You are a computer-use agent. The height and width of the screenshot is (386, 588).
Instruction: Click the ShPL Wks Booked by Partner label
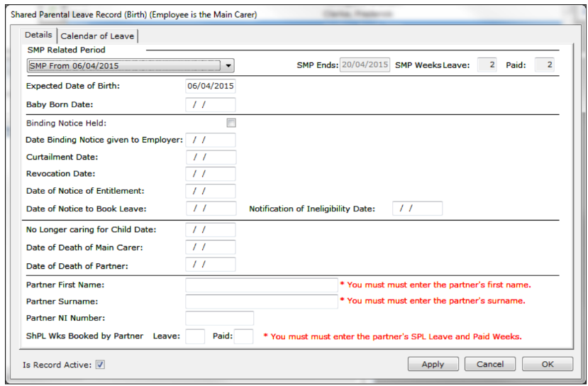[x=84, y=336]
